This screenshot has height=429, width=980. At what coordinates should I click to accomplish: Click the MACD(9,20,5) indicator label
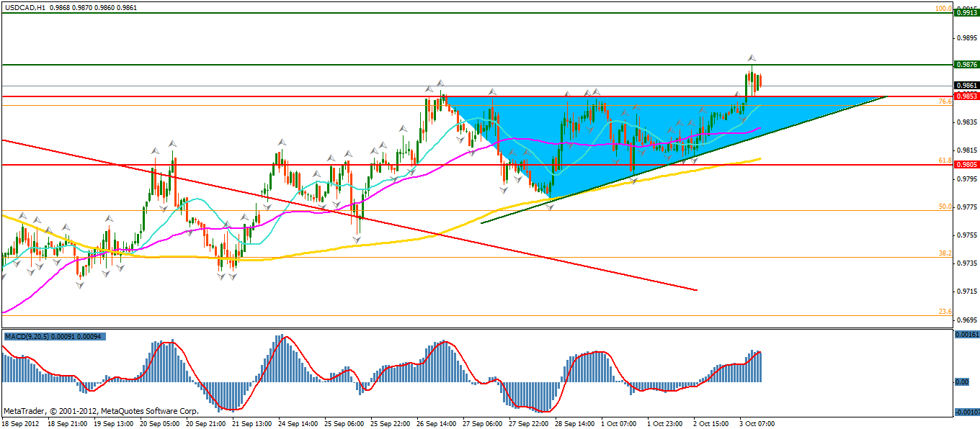tap(29, 336)
